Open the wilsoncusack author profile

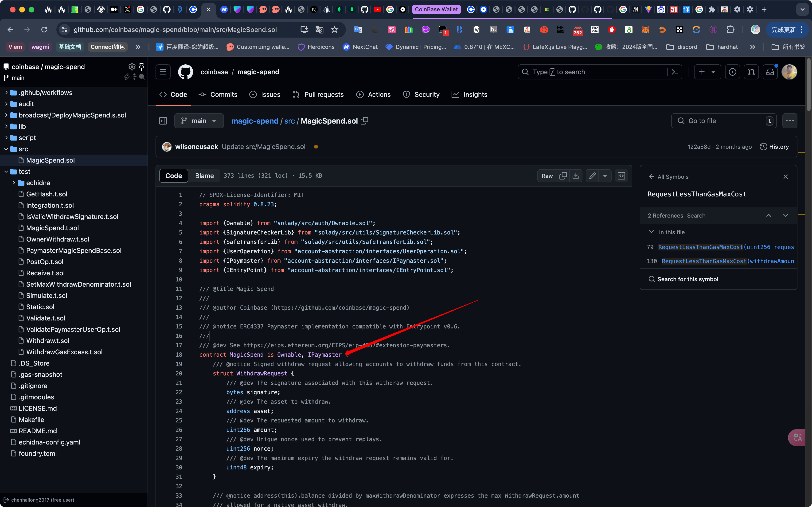click(x=196, y=147)
